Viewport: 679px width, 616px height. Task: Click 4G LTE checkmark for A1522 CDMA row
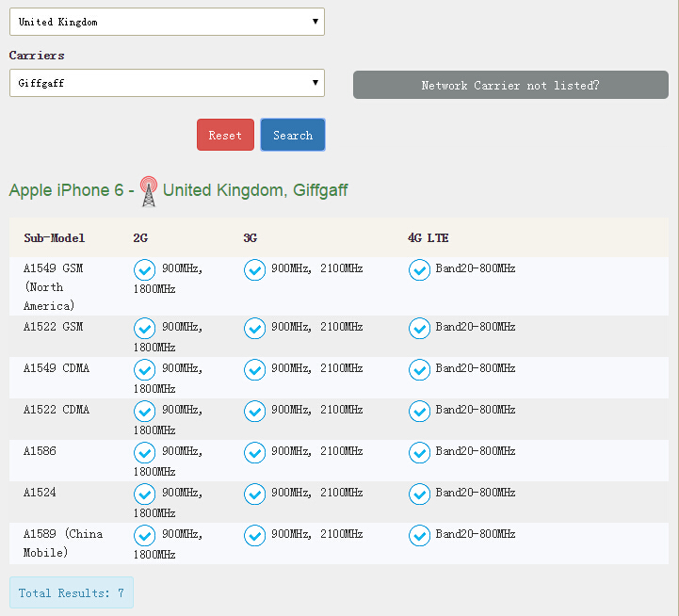(x=419, y=411)
